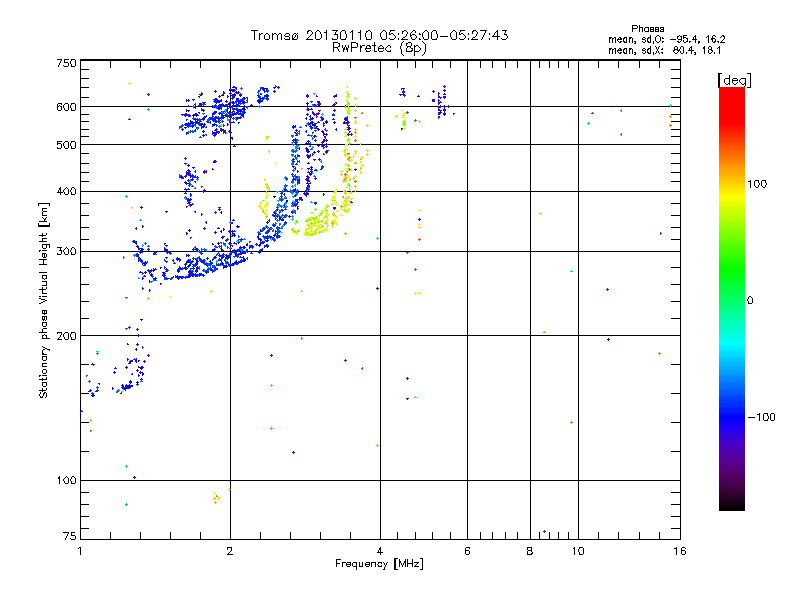The width and height of the screenshot is (800, 600).
Task: Click the '0' colorbar tick label
Action: point(750,301)
